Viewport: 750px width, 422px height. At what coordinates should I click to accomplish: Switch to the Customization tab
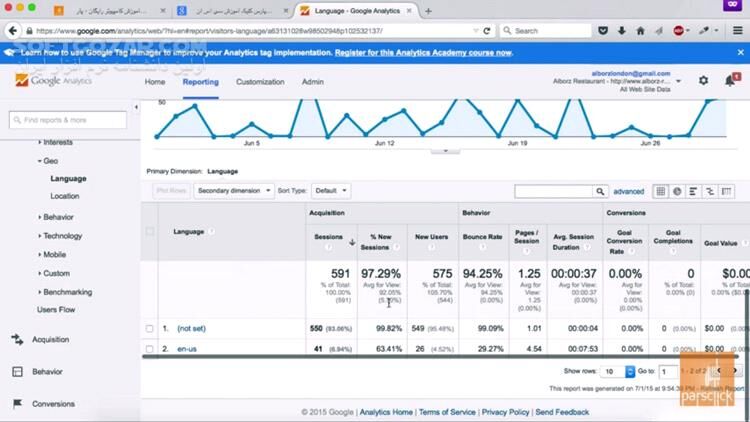pyautogui.click(x=260, y=82)
